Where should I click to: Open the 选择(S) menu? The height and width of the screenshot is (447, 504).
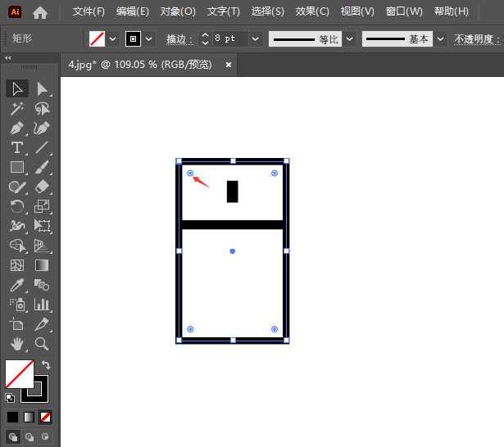[267, 12]
